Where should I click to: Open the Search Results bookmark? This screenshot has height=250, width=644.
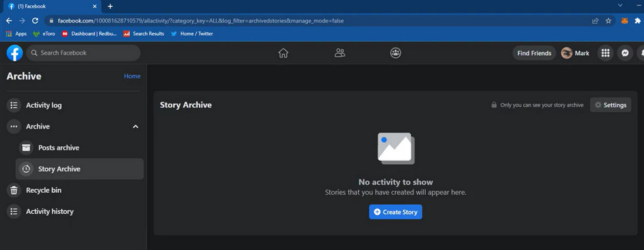pos(144,34)
